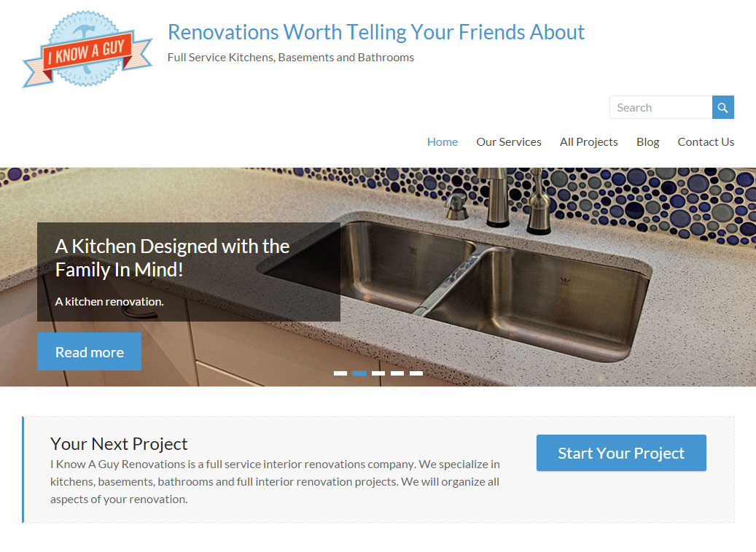Open the Blog page link

point(647,142)
